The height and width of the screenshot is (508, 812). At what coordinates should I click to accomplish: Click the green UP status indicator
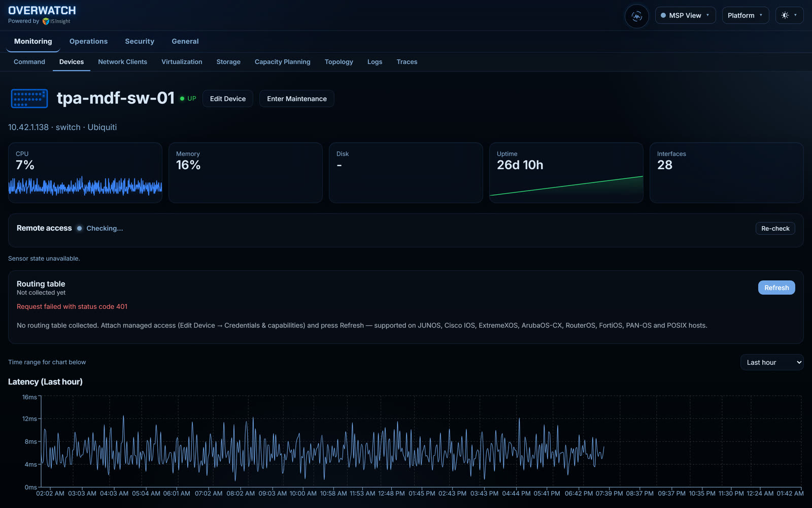188,99
